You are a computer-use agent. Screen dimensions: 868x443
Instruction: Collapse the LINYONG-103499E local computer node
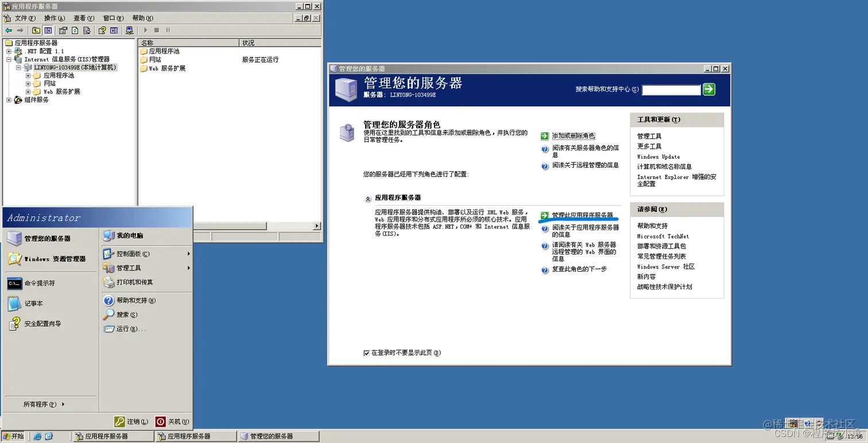(18, 67)
